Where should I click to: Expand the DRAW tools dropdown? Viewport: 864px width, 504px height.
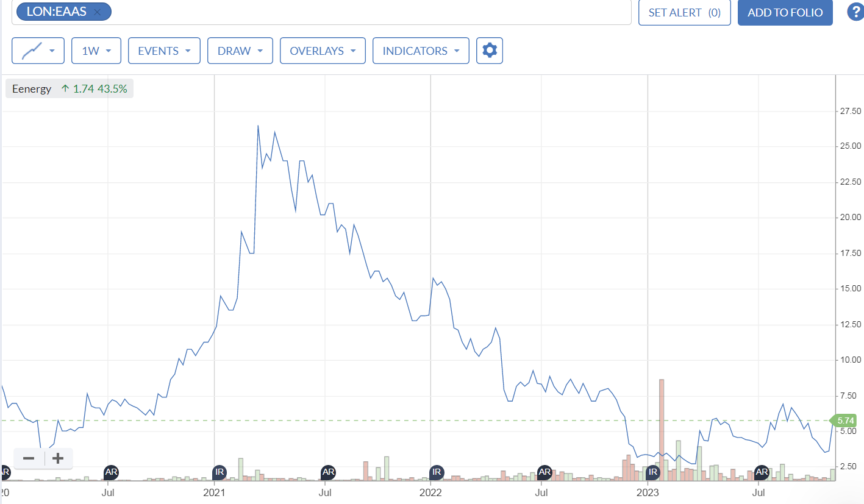click(x=240, y=51)
